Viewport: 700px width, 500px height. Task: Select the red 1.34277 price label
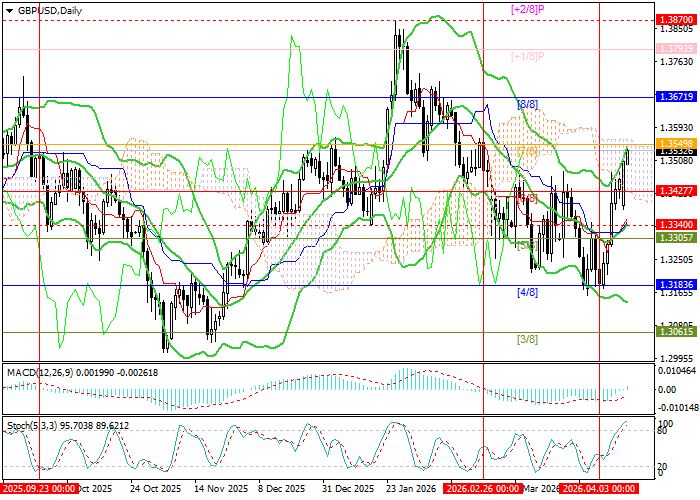click(676, 191)
